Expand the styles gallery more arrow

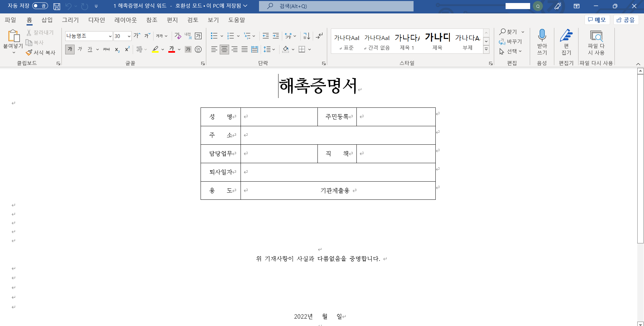[486, 49]
